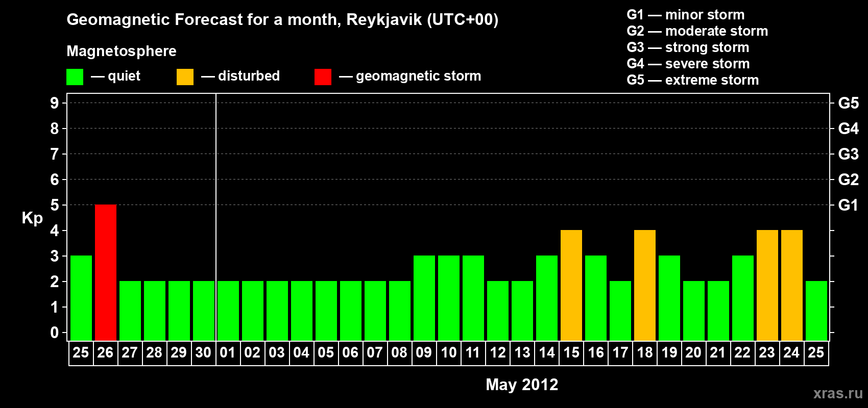Click date cell 26 on the axis
868x408 pixels.
[106, 353]
